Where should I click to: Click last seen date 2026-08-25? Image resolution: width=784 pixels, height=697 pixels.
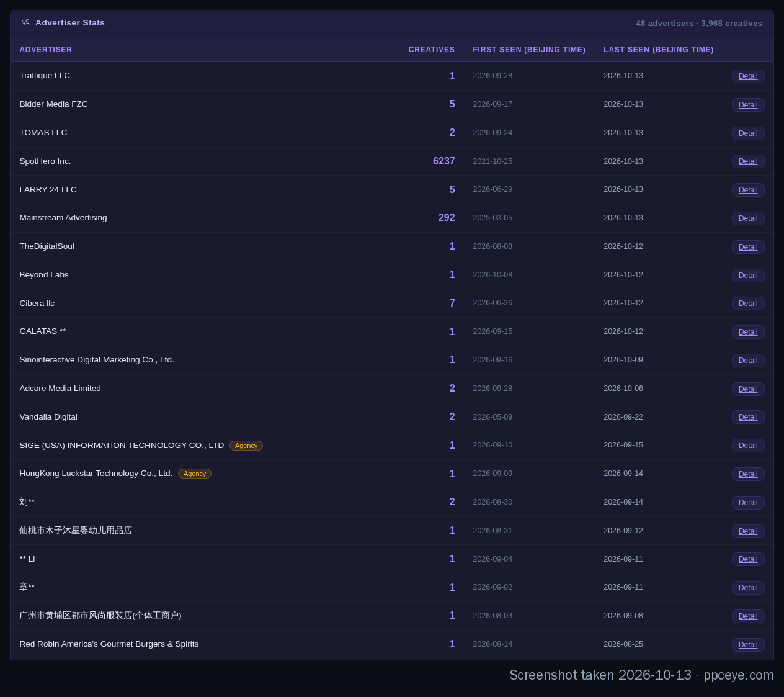(x=623, y=644)
